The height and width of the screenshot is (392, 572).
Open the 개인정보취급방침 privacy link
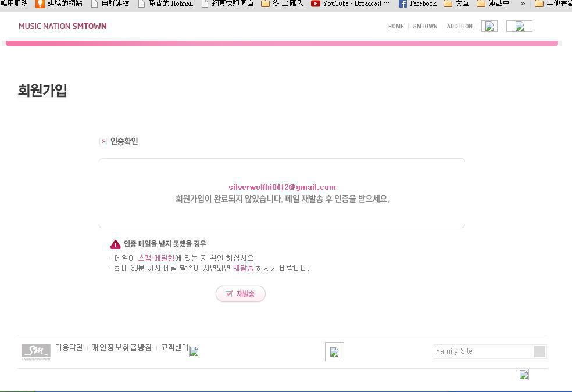coord(122,347)
